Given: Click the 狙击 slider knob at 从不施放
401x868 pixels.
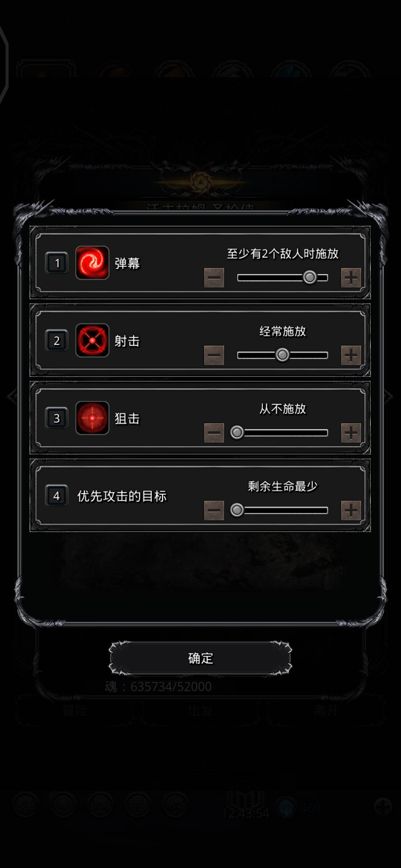Looking at the screenshot, I should [237, 432].
